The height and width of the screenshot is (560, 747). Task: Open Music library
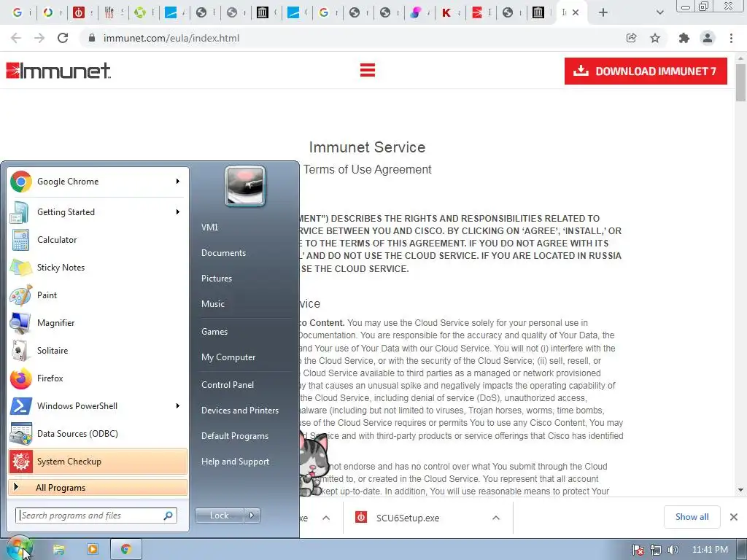pos(212,304)
